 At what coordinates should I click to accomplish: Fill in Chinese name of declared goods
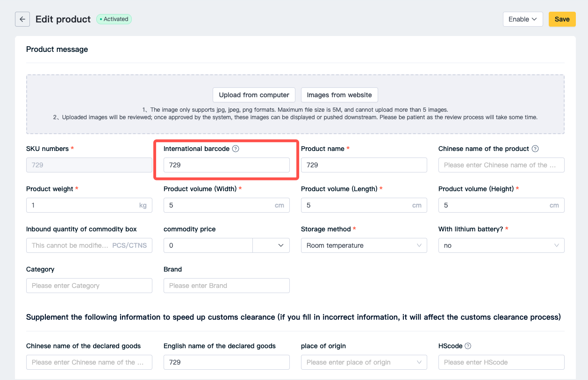click(89, 362)
